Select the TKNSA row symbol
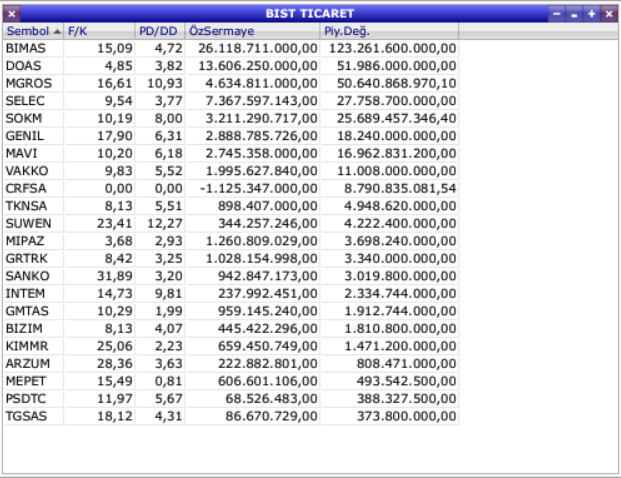The height and width of the screenshot is (478, 621). coord(26,206)
